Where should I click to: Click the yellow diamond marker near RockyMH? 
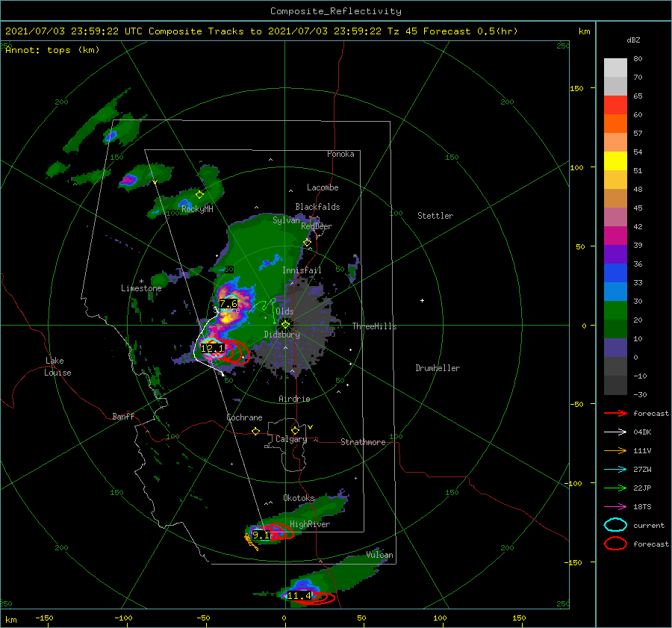pyautogui.click(x=199, y=195)
